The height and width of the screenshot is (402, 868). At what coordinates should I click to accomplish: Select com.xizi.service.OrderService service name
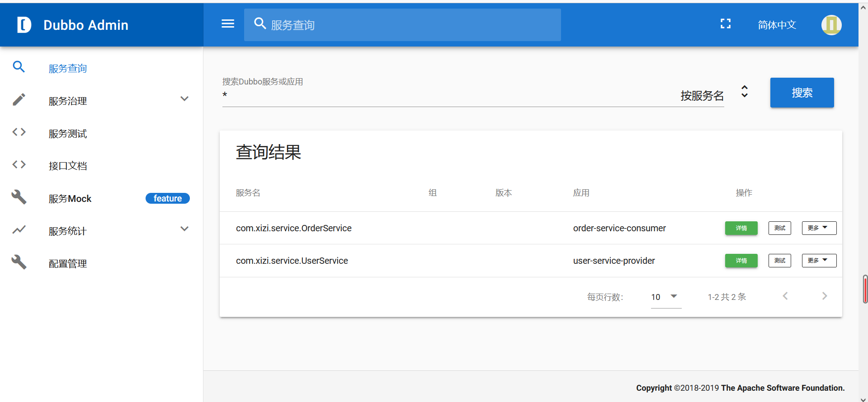(294, 228)
